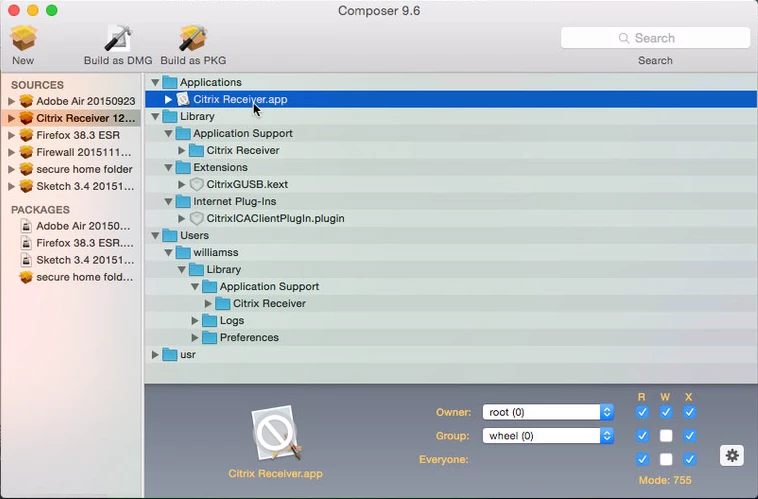Click the PACKAGES section header

click(x=40, y=210)
